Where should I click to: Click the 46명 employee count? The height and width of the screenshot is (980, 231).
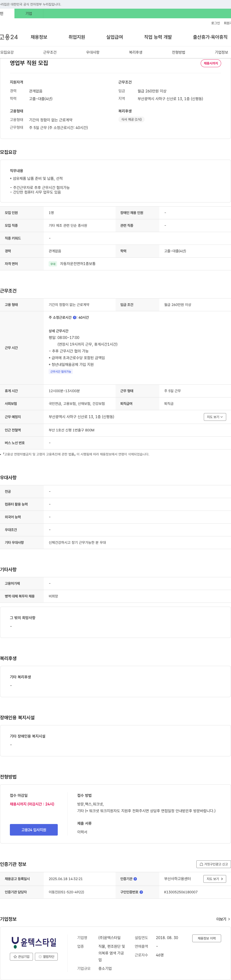[x=160, y=955]
